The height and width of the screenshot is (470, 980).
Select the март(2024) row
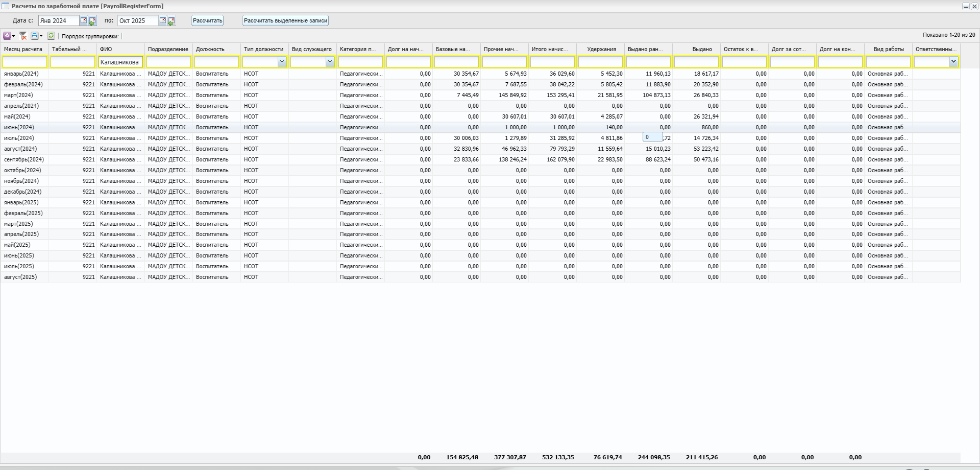(x=19, y=95)
